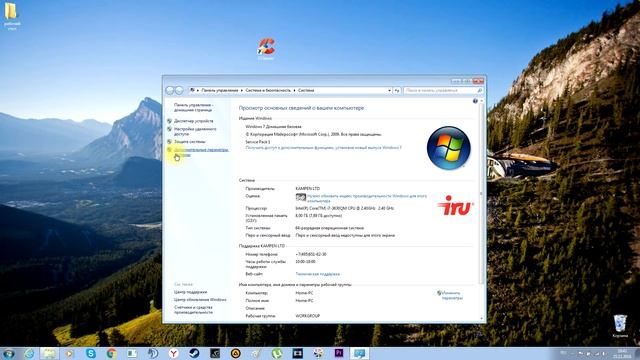
Task: Open address bar history dropdown arrow
Action: pos(389,90)
